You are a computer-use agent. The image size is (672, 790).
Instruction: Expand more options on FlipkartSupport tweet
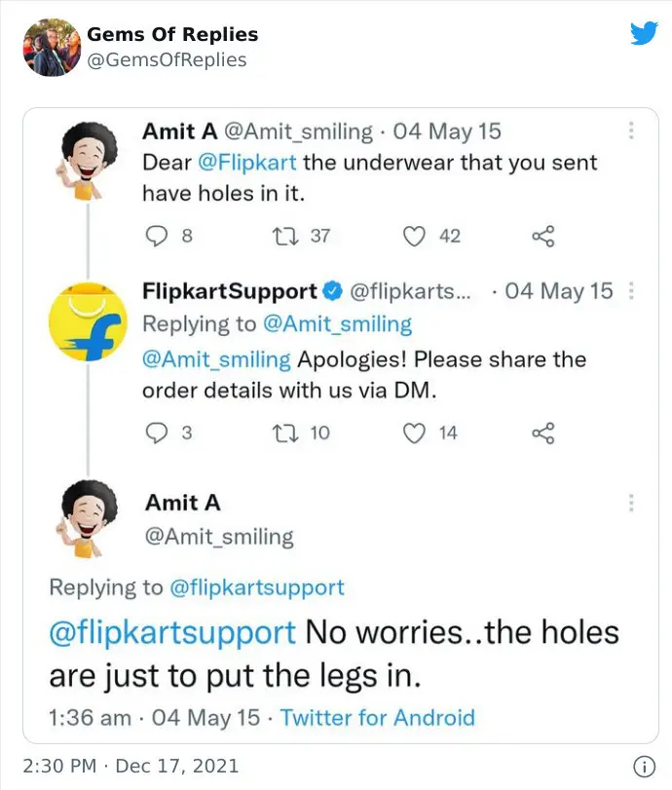pos(631,290)
